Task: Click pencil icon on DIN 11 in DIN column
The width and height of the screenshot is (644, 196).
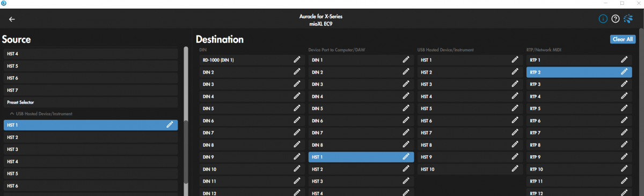Action: pos(297,181)
